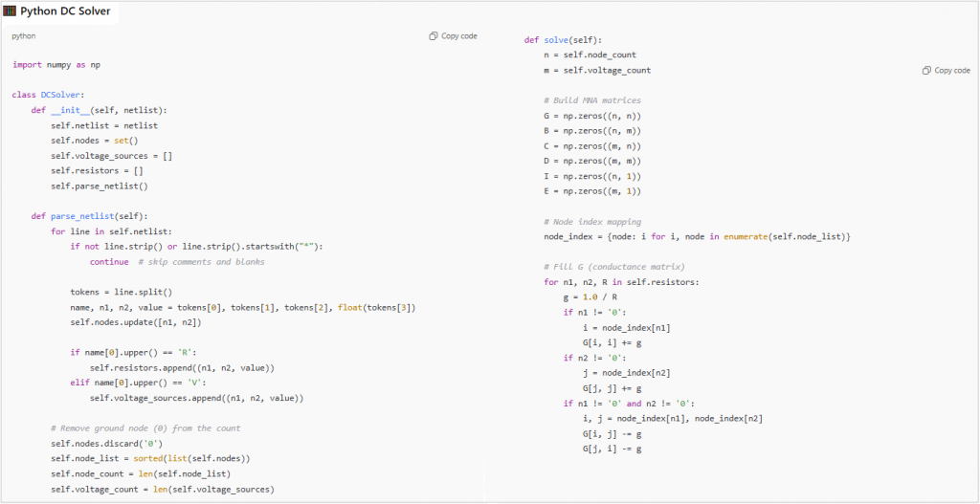Viewport: 980px width, 504px height.
Task: Click the copy icon above the solve method
Action: point(926,71)
